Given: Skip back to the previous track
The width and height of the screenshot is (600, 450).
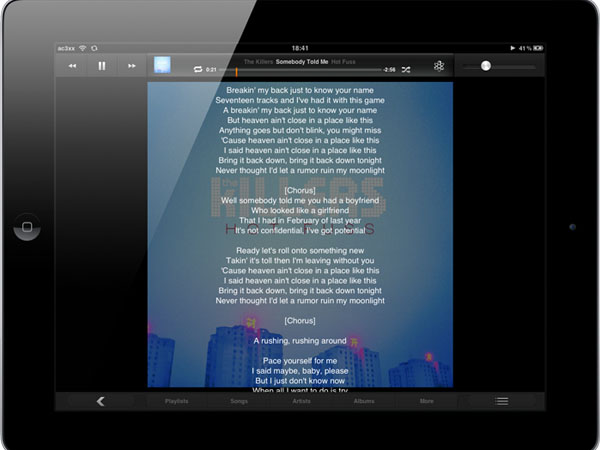Looking at the screenshot, I should tap(72, 66).
